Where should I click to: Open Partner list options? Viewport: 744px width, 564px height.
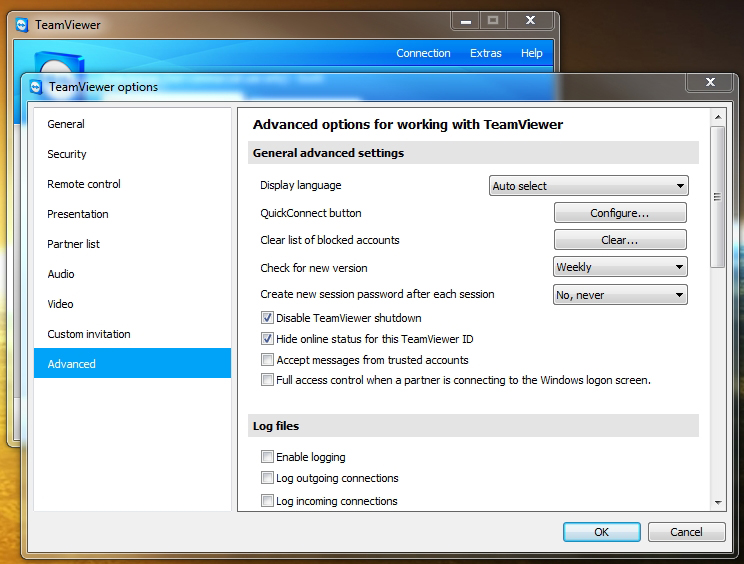(132, 244)
